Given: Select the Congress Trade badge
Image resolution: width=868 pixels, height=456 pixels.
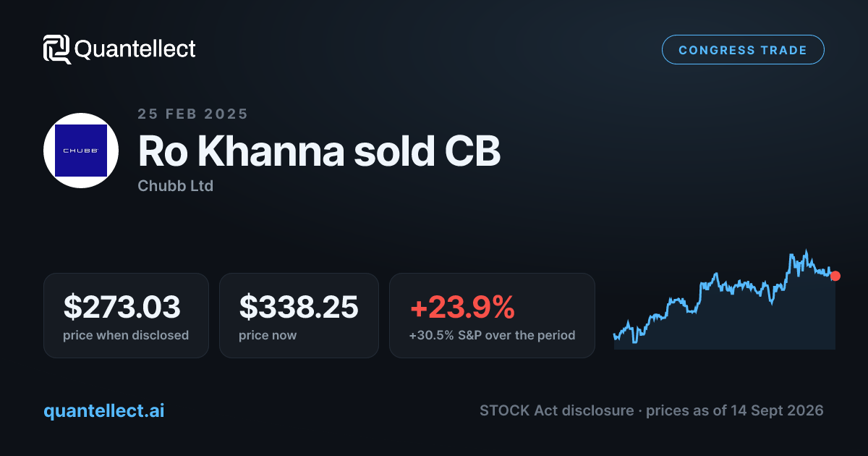Looking at the screenshot, I should (743, 50).
